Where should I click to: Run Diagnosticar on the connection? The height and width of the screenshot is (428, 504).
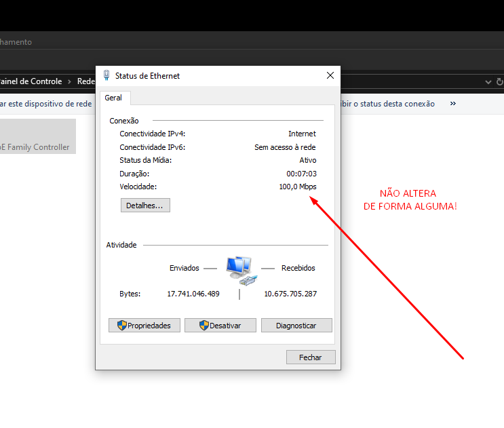(x=296, y=325)
